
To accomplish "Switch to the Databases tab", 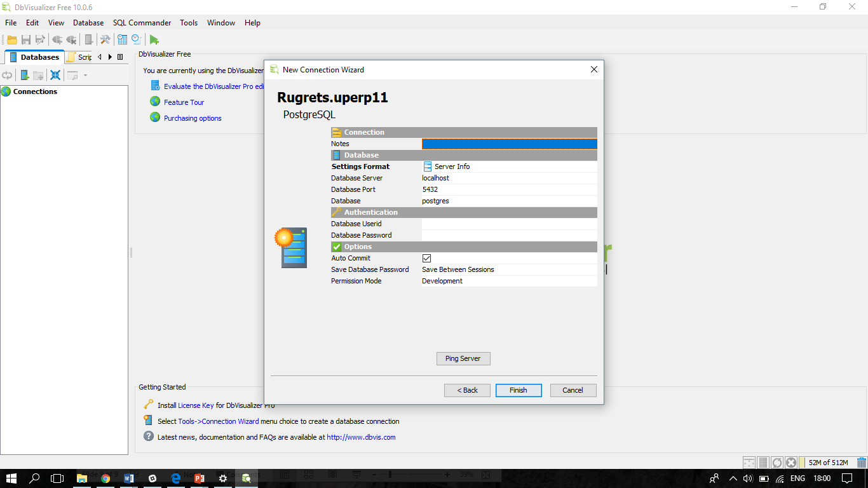I will coord(34,57).
